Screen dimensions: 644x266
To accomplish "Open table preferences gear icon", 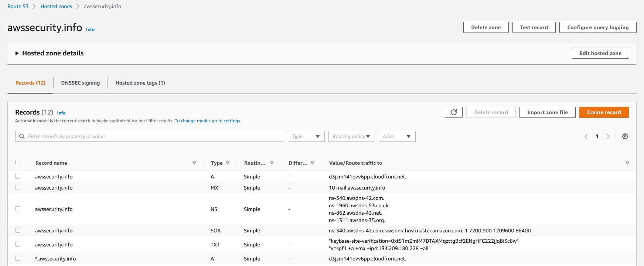I will click(625, 136).
